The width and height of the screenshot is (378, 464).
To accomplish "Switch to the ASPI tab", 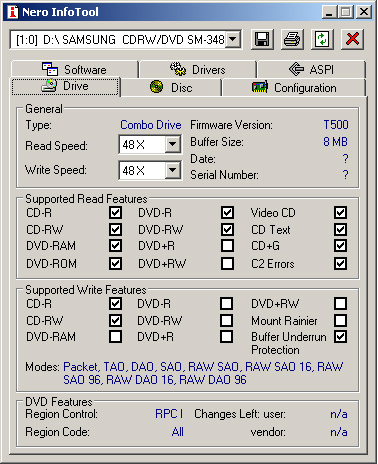I will coord(311,69).
